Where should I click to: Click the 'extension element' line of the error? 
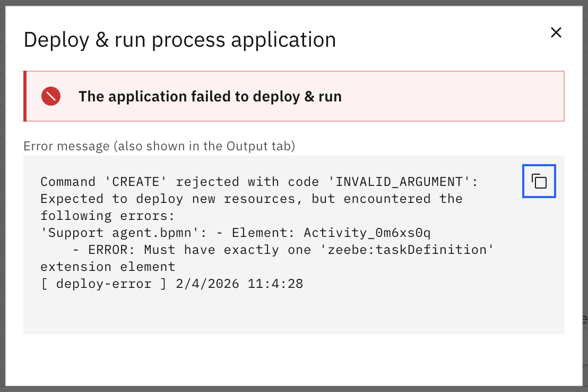coord(108,267)
